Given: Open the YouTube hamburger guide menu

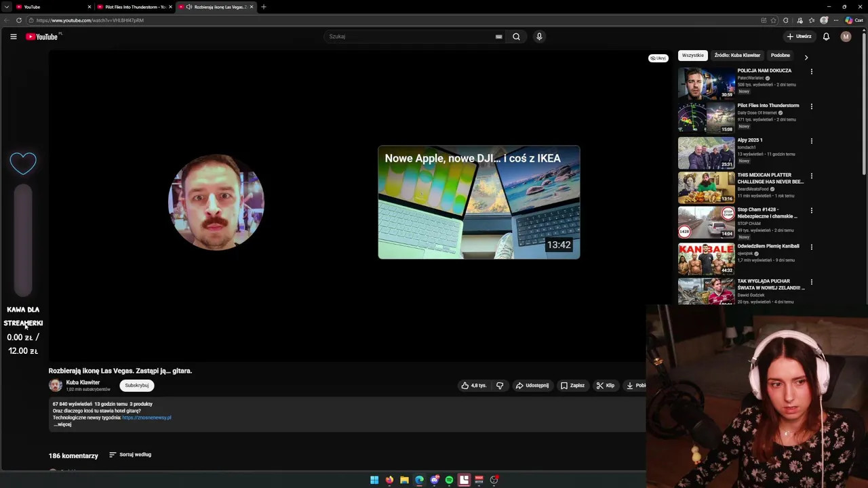Looking at the screenshot, I should (x=13, y=37).
